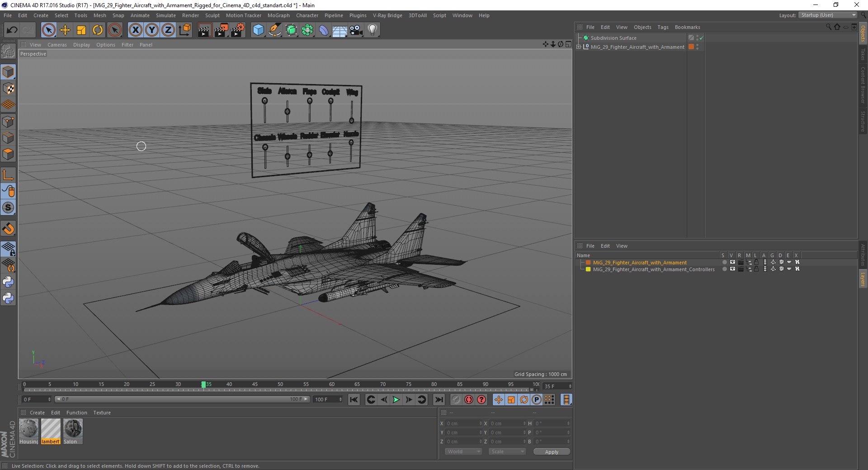Click the MiG_29 object orange layer swatch
The width and height of the screenshot is (868, 470).
[691, 47]
